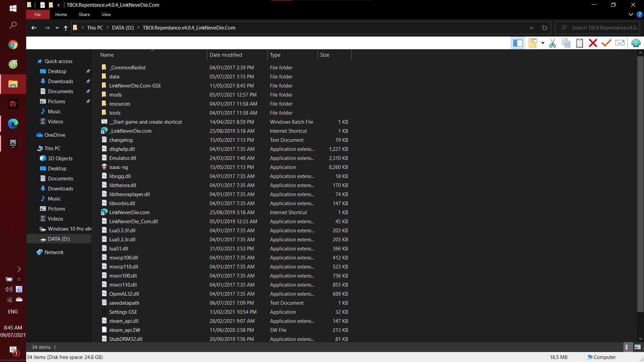
Task: Navigate to DATA (D:) in breadcrumb
Action: (123, 28)
